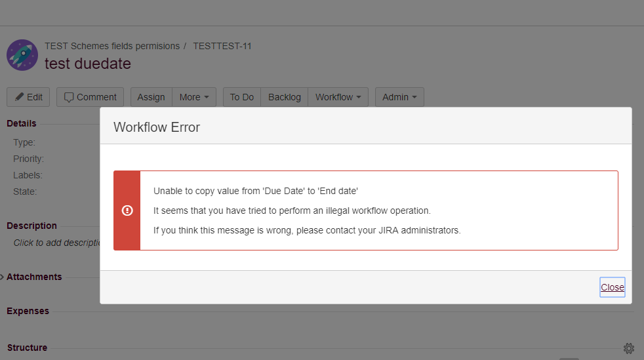Click the project rocket avatar icon
Viewport: 644px width, 360px height.
point(22,55)
